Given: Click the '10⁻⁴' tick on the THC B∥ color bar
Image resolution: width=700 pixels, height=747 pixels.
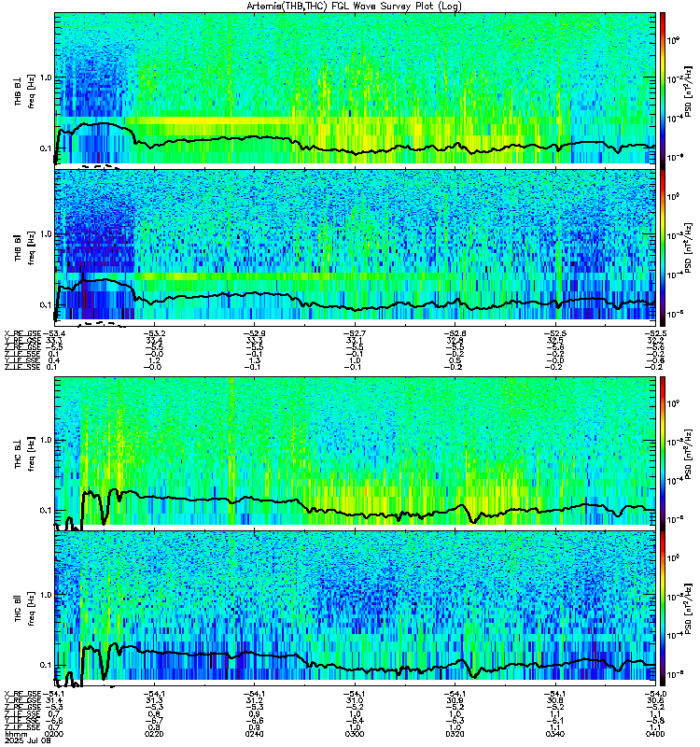Looking at the screenshot, I should pos(674,636).
